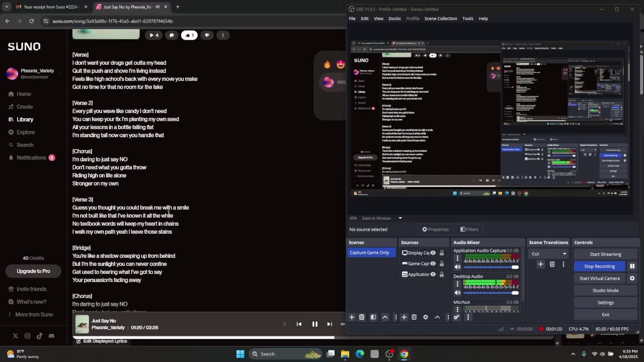Image resolution: width=644 pixels, height=362 pixels.
Task: Click Stop Recording in OBS
Action: 599,266
